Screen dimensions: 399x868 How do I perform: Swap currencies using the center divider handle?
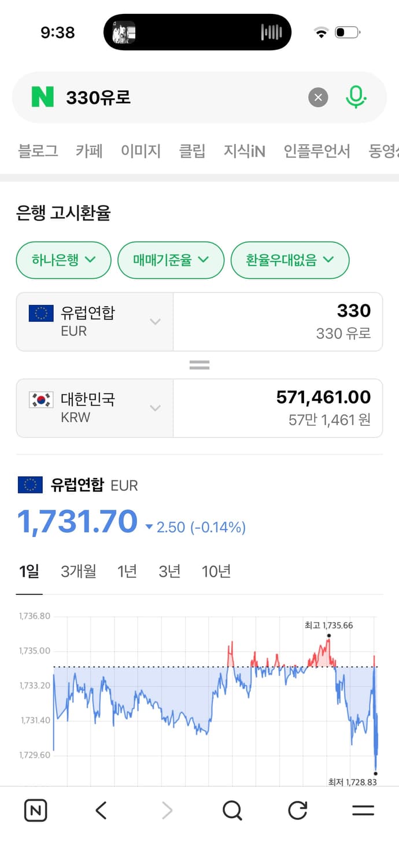[199, 365]
